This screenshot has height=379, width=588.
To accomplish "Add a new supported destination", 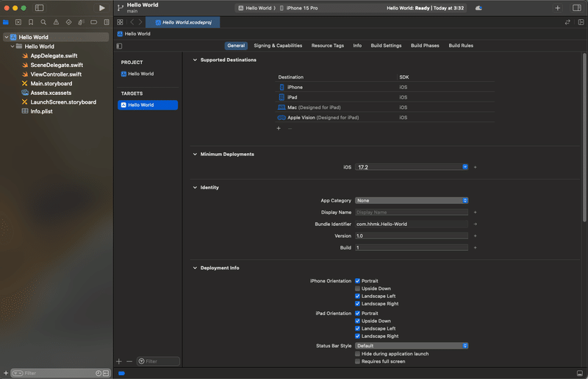I will tap(279, 129).
